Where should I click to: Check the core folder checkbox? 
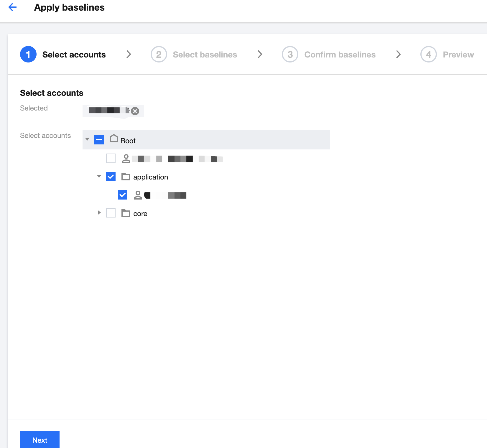111,213
